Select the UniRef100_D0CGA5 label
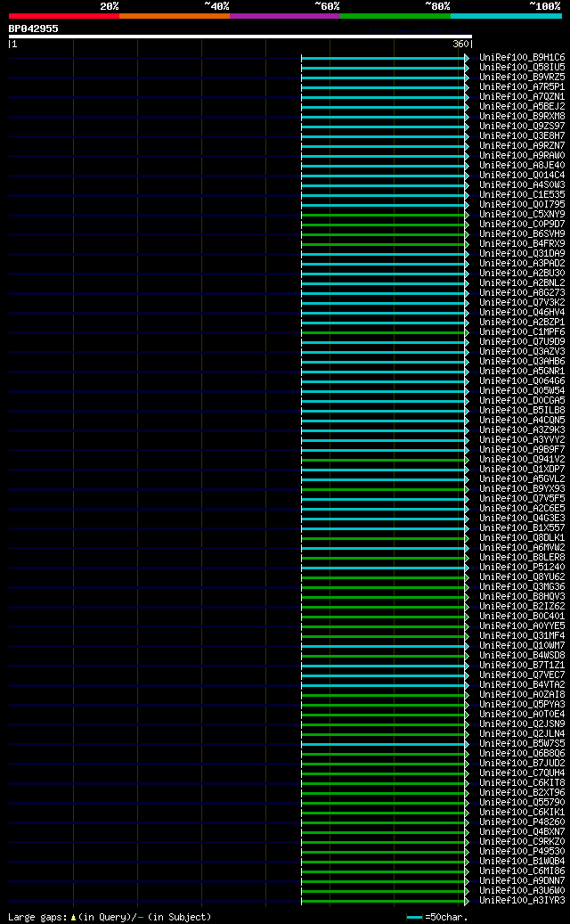The image size is (570, 924). (x=522, y=401)
